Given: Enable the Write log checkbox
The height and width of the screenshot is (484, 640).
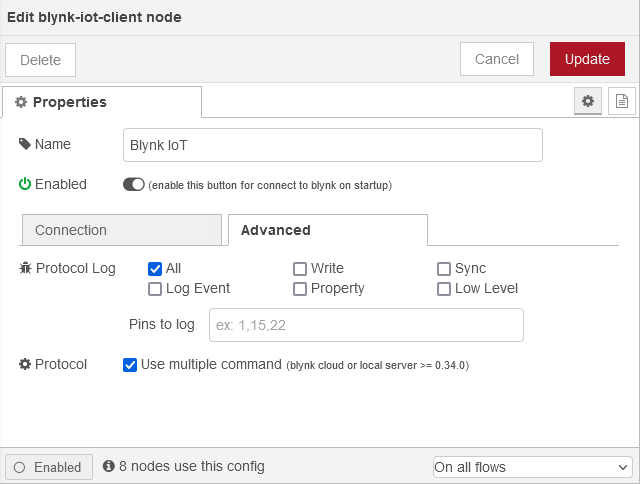Looking at the screenshot, I should tap(300, 269).
